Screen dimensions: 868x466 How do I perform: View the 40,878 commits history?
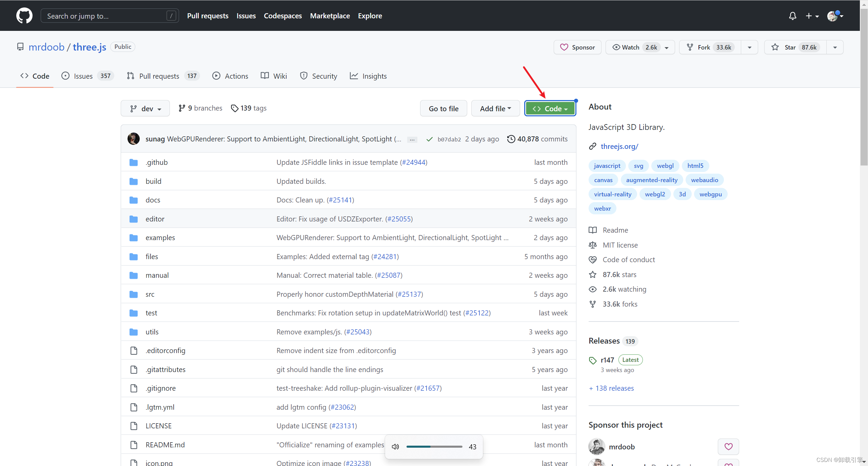coord(537,139)
